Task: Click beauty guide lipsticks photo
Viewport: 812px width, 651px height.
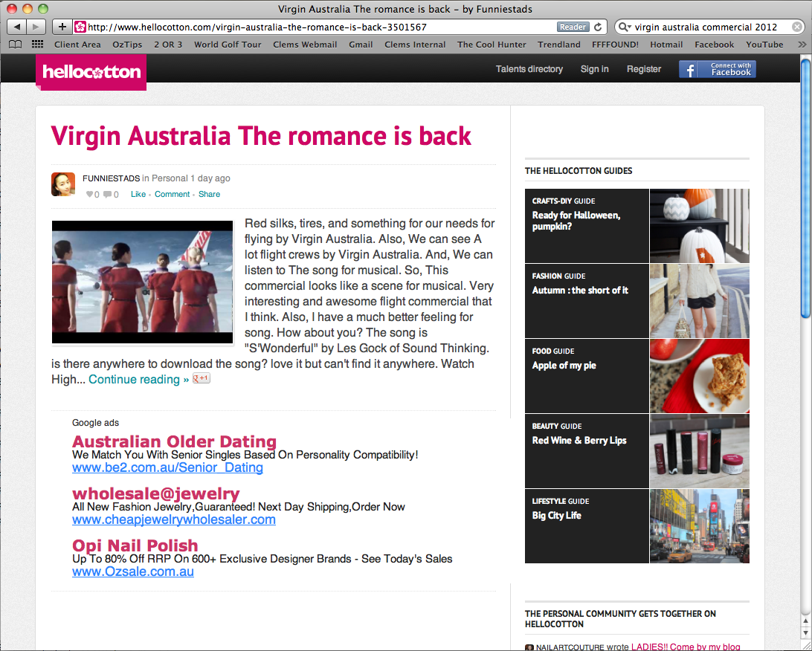Action: pos(700,451)
